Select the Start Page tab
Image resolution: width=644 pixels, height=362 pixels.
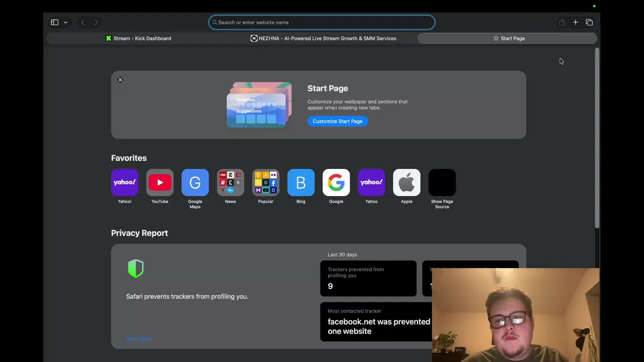507,38
